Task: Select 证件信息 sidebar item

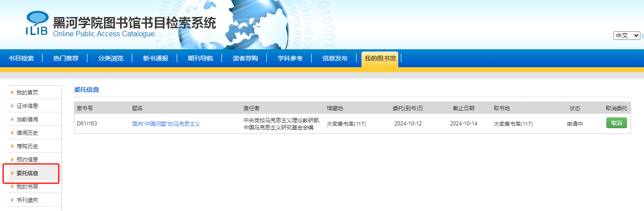Action: click(27, 106)
